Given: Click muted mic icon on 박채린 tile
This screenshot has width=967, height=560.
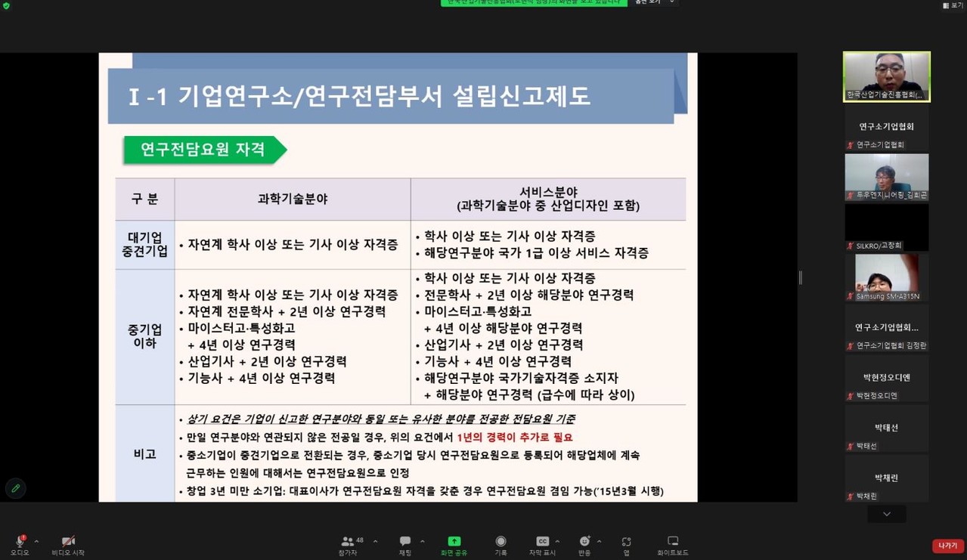Looking at the screenshot, I should click(850, 497).
